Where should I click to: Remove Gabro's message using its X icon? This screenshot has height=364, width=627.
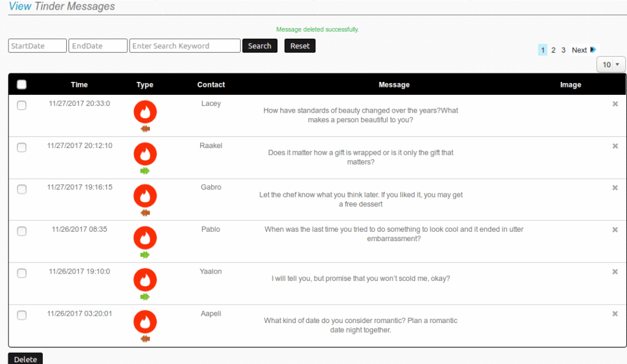click(x=615, y=187)
